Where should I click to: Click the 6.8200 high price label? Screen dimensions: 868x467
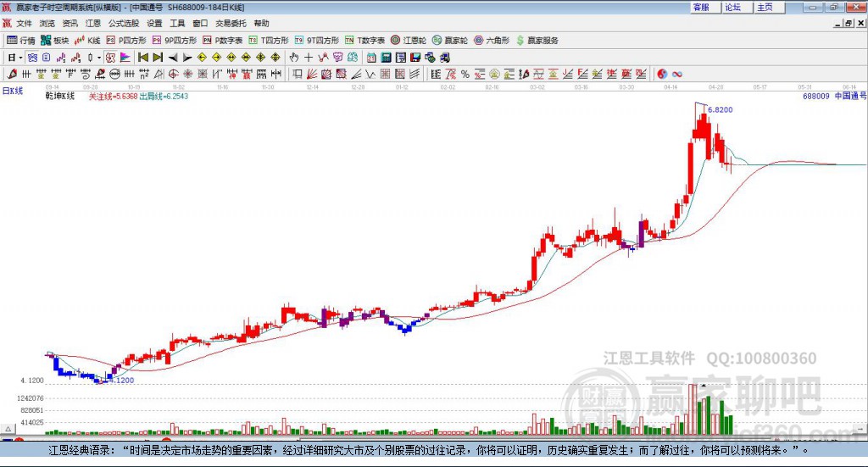click(x=721, y=109)
